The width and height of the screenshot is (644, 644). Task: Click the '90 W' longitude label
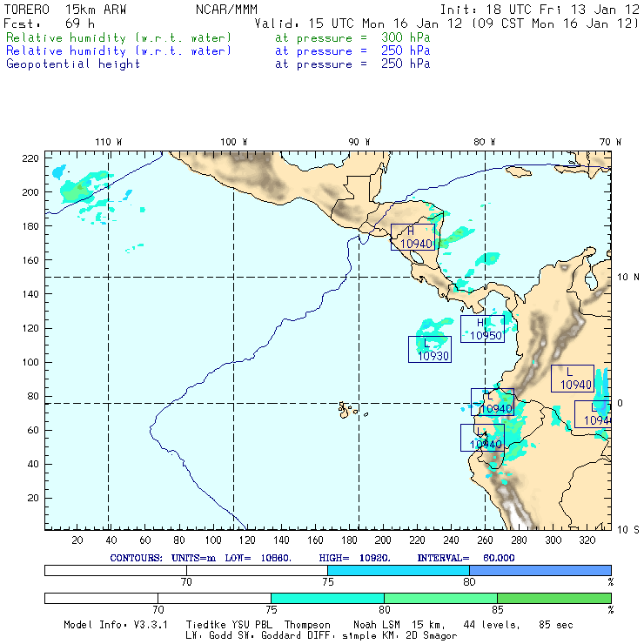point(359,142)
